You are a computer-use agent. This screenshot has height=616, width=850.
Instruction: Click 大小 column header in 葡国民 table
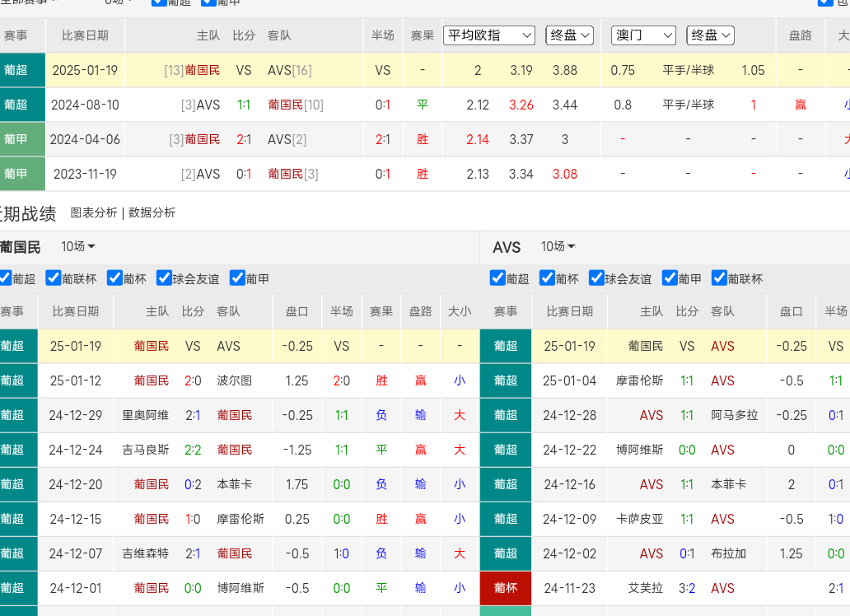(460, 311)
